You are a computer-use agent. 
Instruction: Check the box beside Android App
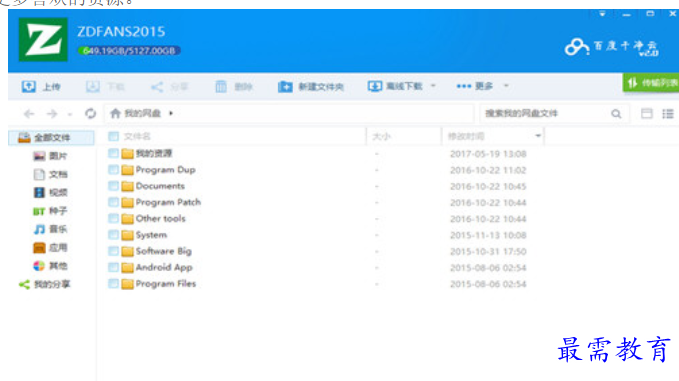click(x=113, y=268)
